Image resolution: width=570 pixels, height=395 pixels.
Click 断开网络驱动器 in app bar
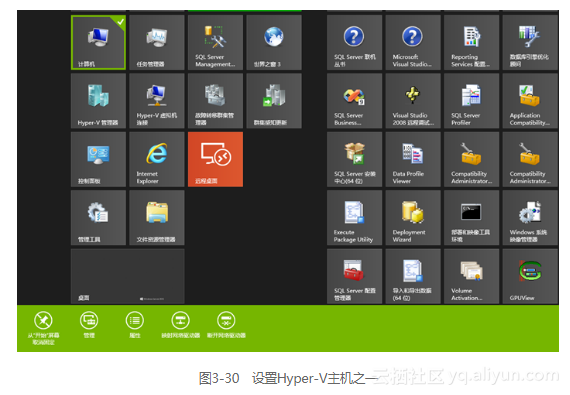click(226, 325)
